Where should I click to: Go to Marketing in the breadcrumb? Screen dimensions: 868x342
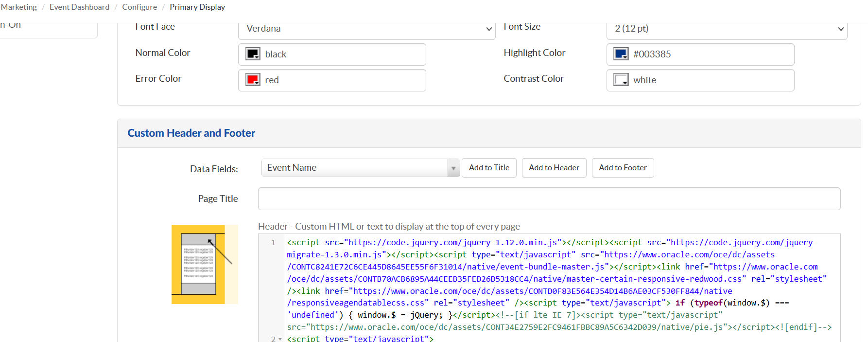pyautogui.click(x=19, y=7)
